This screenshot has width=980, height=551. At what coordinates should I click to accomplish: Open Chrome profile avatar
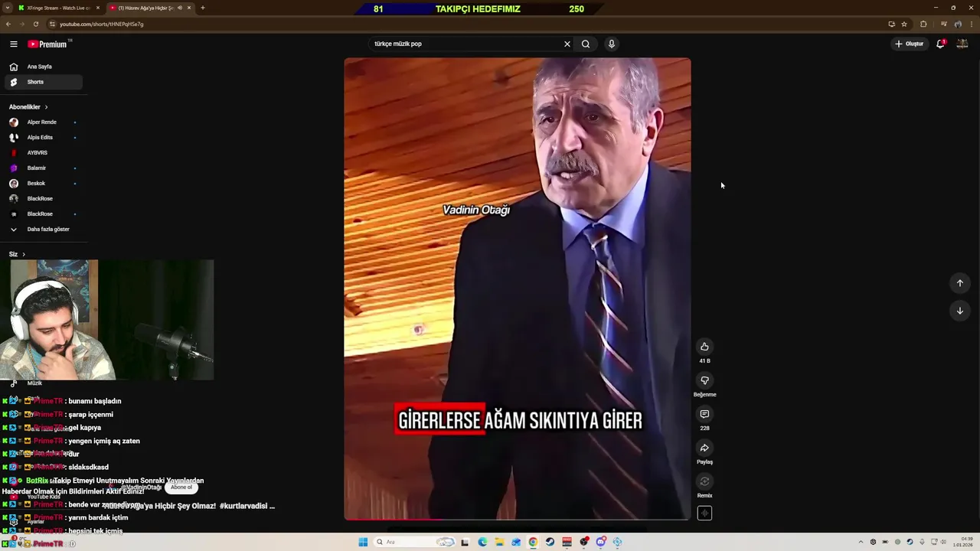click(x=958, y=24)
